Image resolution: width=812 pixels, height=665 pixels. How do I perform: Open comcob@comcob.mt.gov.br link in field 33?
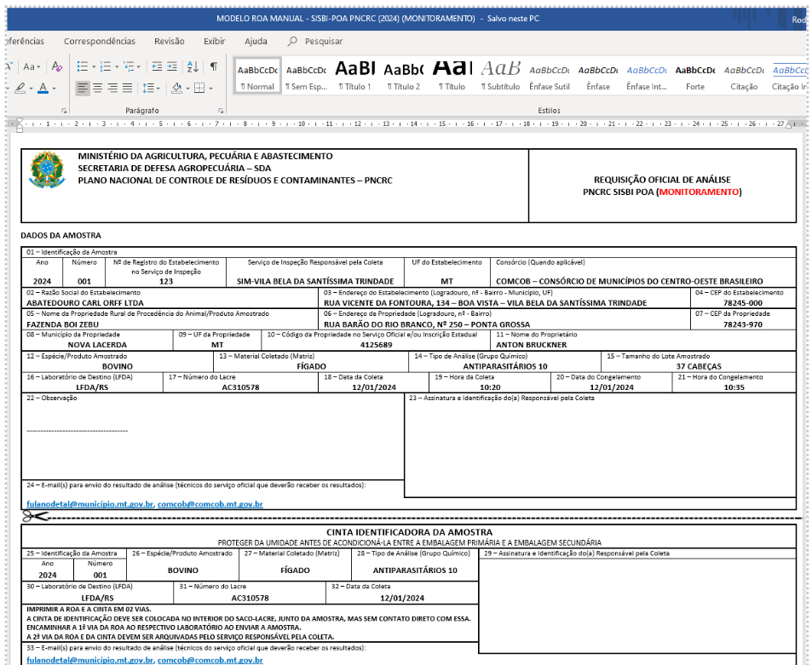tap(210, 660)
